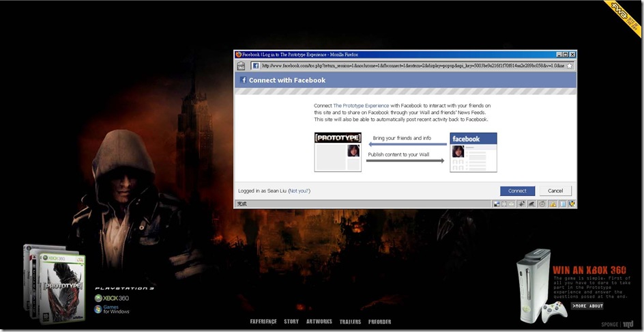Image resolution: width=644 pixels, height=332 pixels.
Task: Click the dark feather-like status bar icon
Action: tap(531, 204)
